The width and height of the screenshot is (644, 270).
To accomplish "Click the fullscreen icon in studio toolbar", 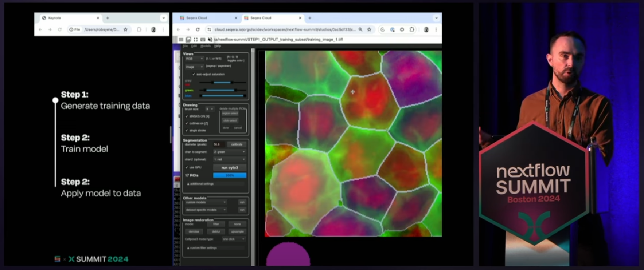I will 196,39.
